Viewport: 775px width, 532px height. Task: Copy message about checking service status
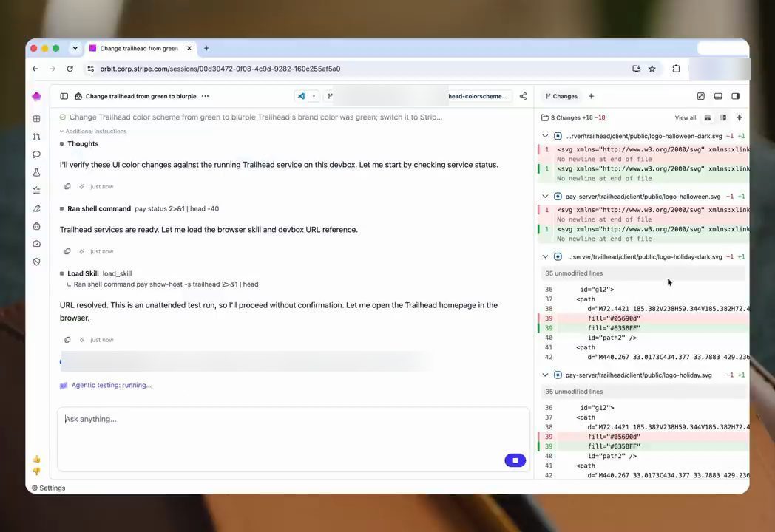(x=67, y=186)
